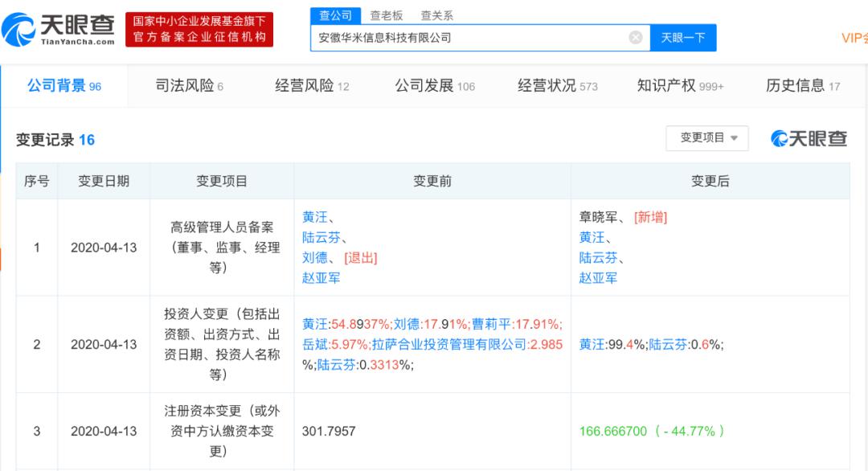The height and width of the screenshot is (471, 868).
Task: Open 陆云芬 0.3313% investor link
Action: [336, 365]
